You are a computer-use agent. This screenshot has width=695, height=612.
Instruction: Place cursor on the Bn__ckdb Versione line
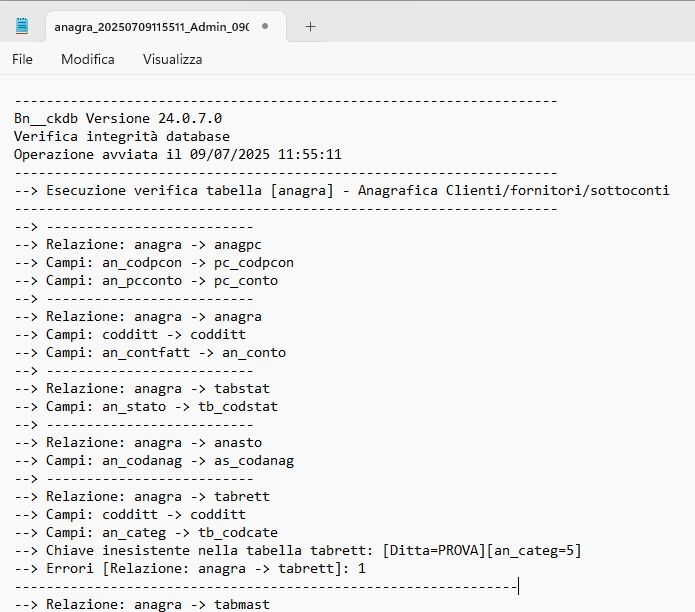click(x=118, y=119)
